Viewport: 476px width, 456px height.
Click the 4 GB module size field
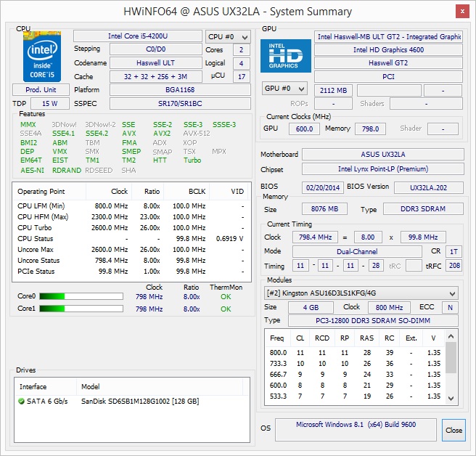[x=311, y=307]
